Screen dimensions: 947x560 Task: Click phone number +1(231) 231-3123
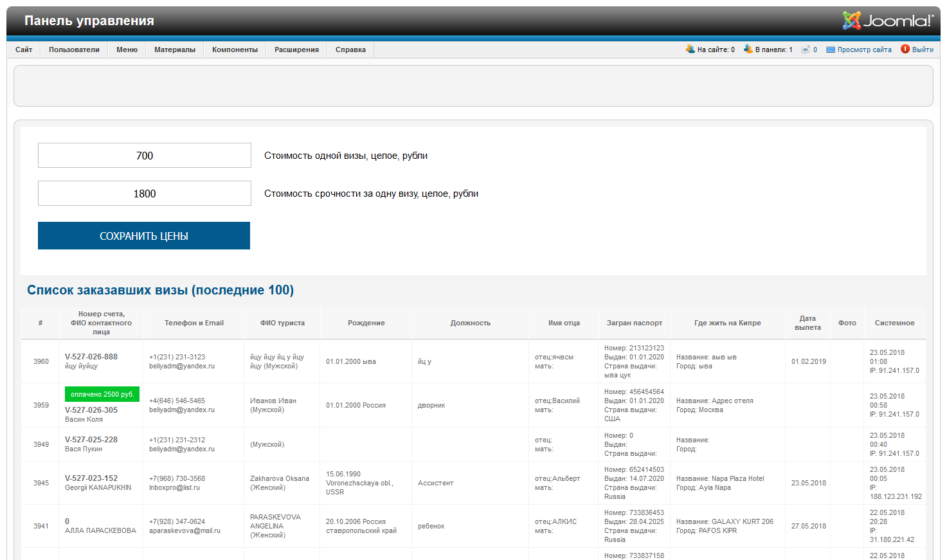177,357
